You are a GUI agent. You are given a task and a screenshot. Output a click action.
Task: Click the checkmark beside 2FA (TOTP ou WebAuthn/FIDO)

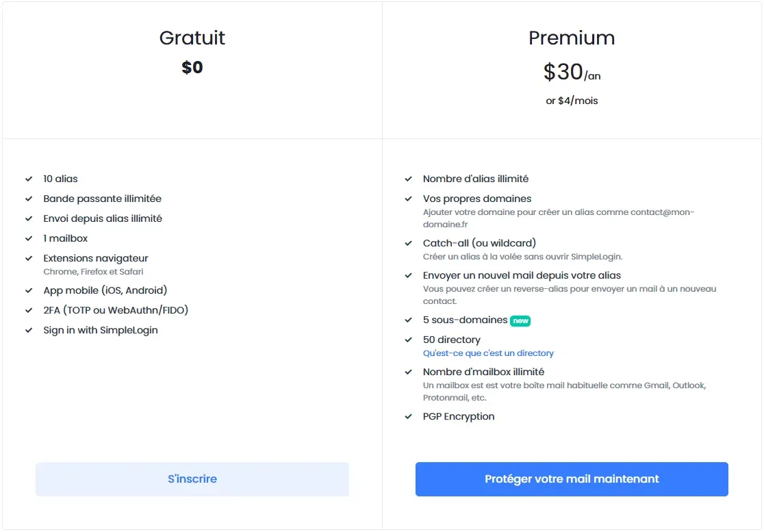click(x=29, y=310)
